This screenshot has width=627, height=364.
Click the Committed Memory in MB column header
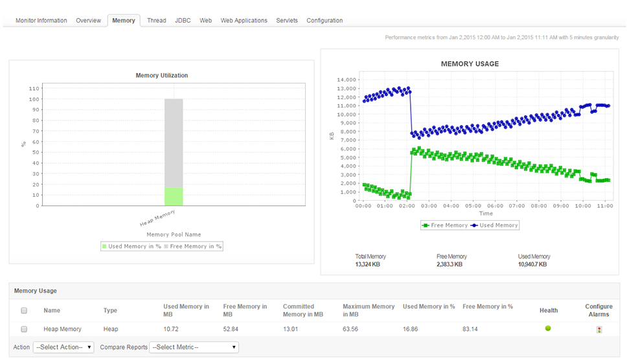coord(302,310)
